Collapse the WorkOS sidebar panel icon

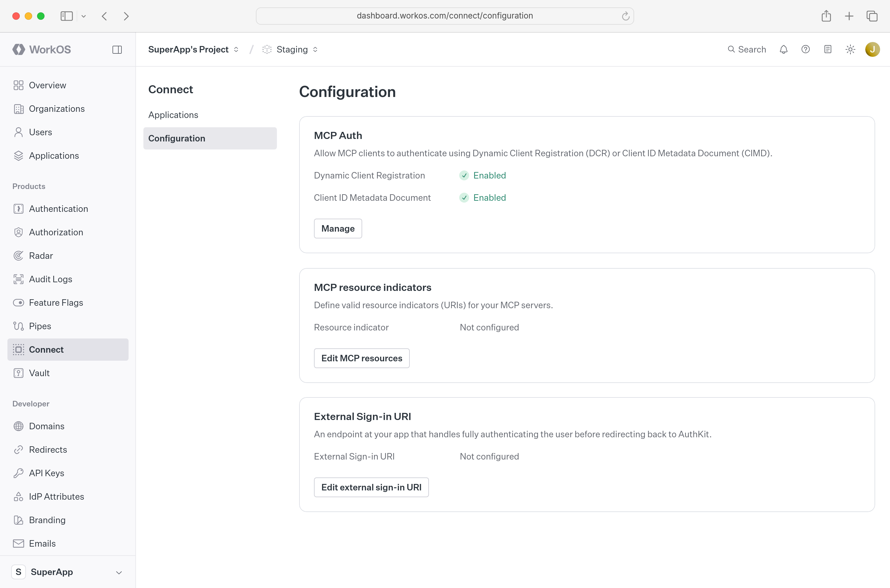(x=117, y=49)
